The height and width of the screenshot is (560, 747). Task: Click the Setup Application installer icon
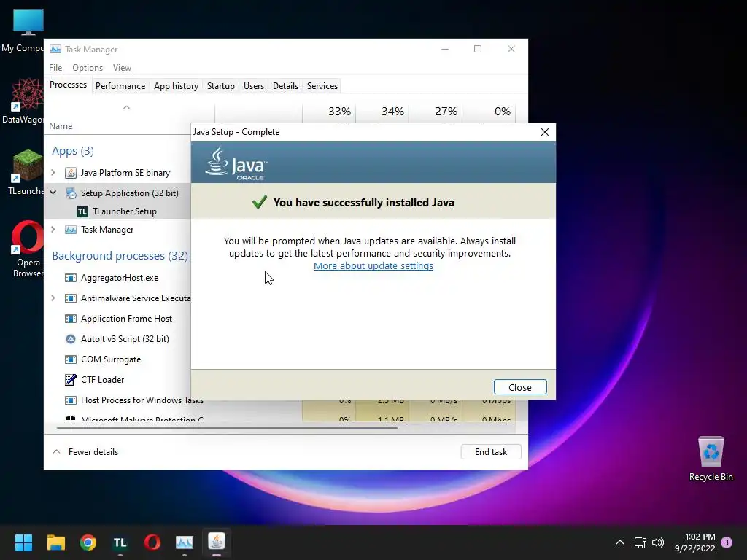71,192
